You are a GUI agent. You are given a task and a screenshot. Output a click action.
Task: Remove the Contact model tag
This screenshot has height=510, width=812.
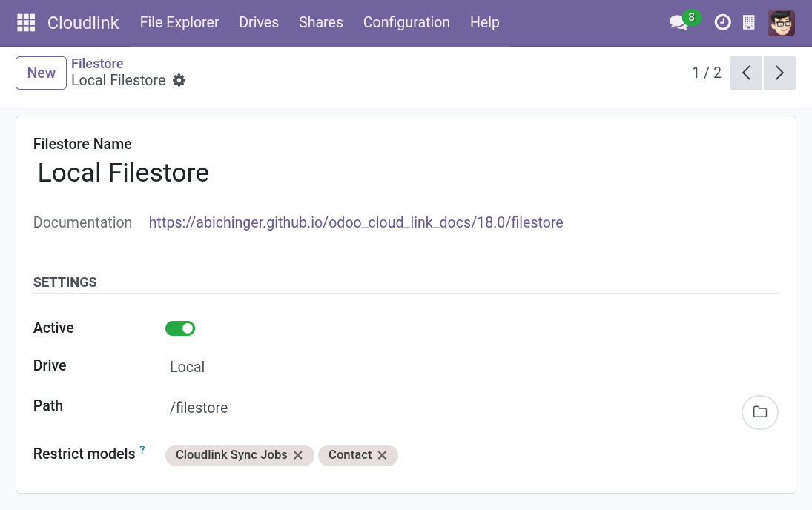382,455
